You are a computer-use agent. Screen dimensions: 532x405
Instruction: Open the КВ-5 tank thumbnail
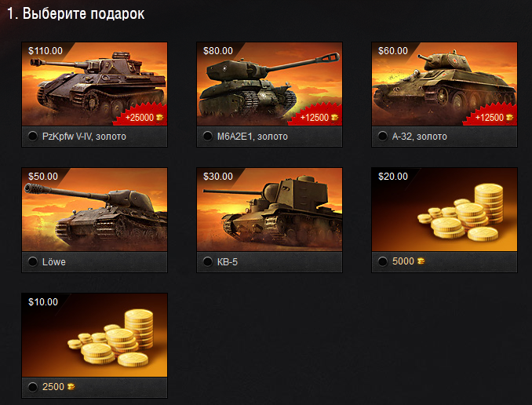pyautogui.click(x=269, y=210)
